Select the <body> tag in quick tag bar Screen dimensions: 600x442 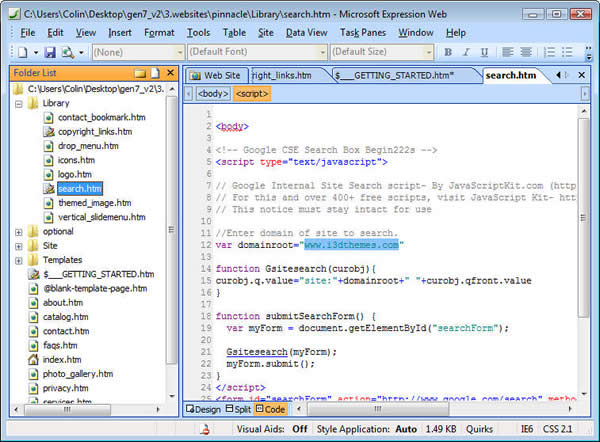[213, 94]
